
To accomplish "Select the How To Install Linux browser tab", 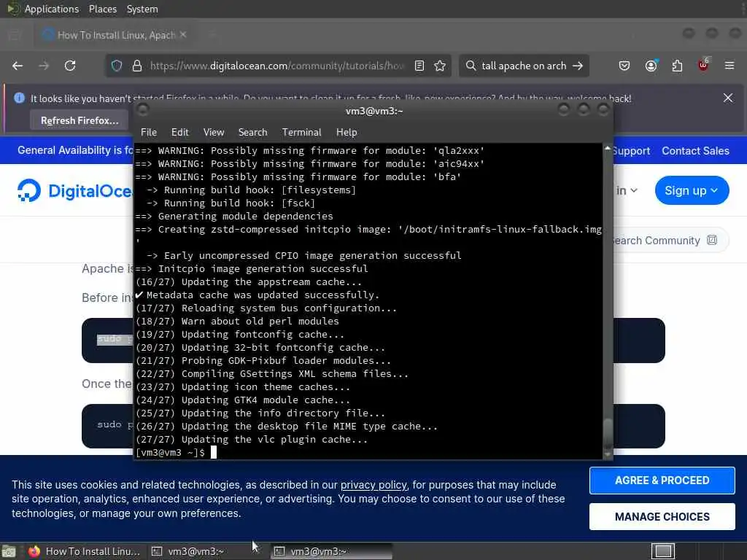I will tap(115, 35).
